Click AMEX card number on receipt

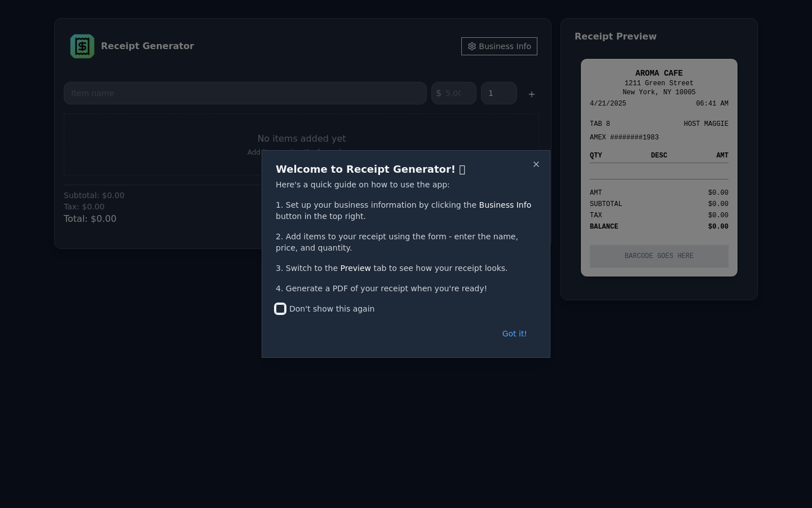(x=624, y=137)
